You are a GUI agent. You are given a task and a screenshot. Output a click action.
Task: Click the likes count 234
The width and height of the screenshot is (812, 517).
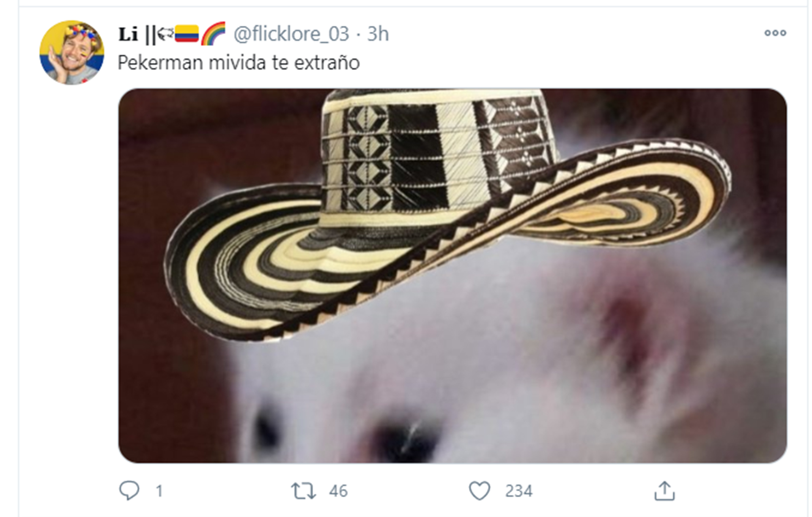click(x=518, y=491)
